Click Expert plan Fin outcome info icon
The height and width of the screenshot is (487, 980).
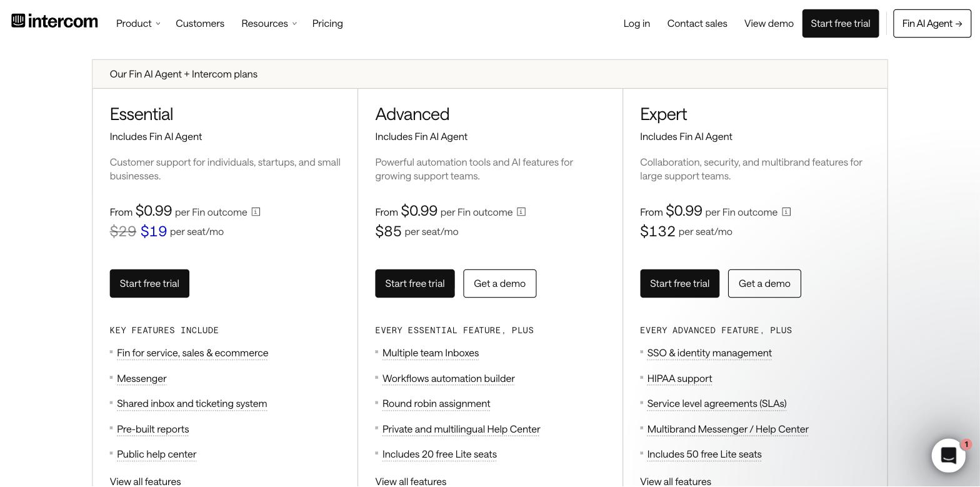pos(786,212)
